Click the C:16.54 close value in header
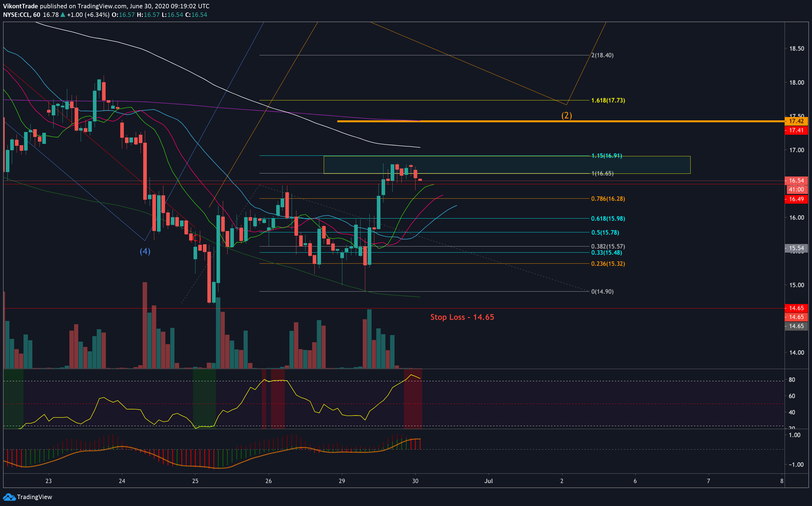The width and height of the screenshot is (812, 506). pyautogui.click(x=196, y=15)
